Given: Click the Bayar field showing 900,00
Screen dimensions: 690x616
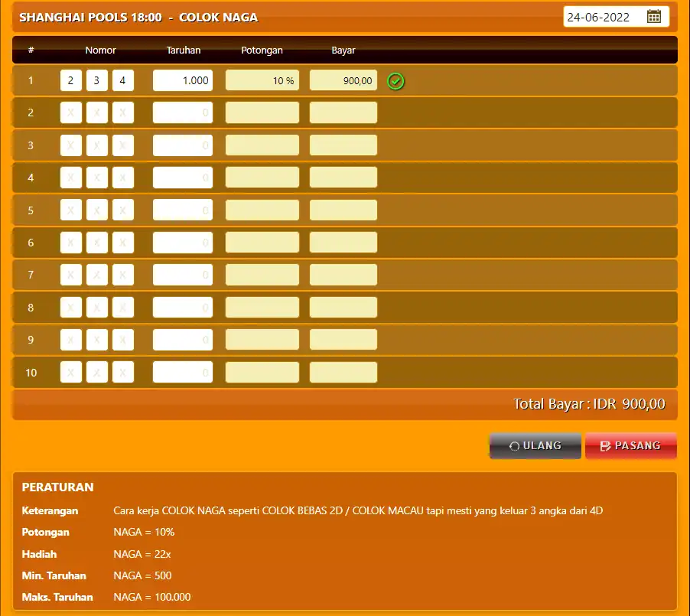Looking at the screenshot, I should point(343,80).
